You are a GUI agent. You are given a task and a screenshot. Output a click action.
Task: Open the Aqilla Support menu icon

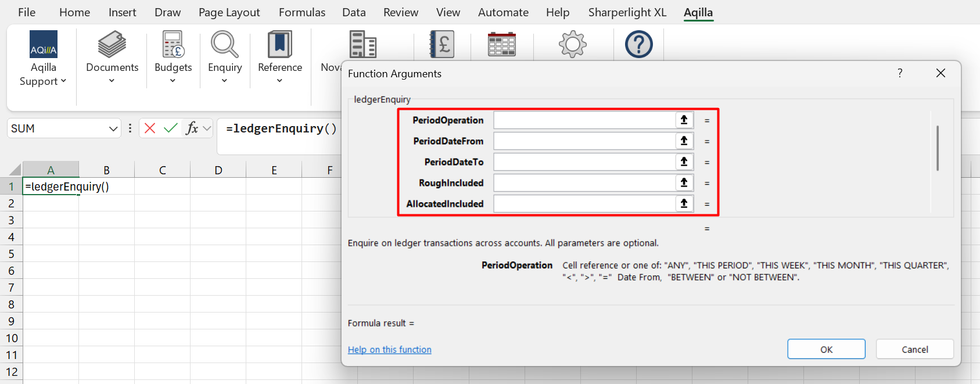pos(44,45)
